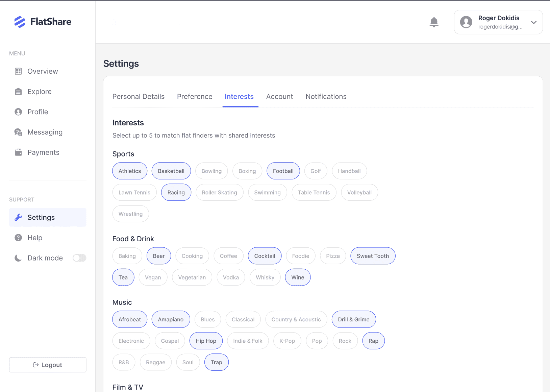The image size is (550, 392).
Task: Deselect the Sweet Tooth chip
Action: (x=373, y=256)
